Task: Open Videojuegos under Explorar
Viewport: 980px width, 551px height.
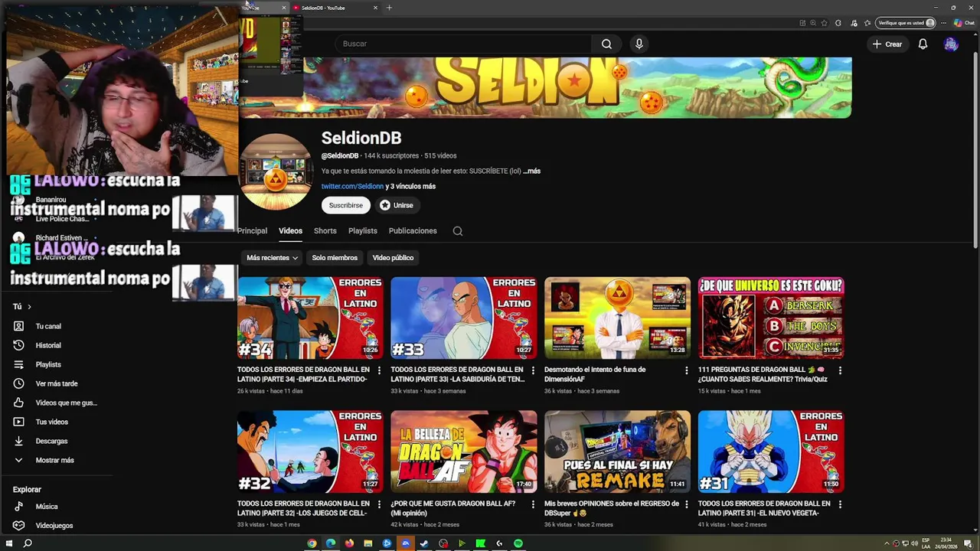Action: (x=55, y=526)
